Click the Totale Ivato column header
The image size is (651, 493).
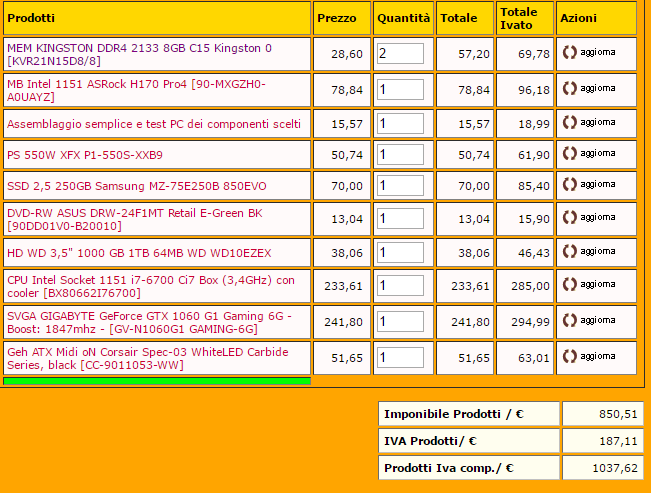coord(525,18)
